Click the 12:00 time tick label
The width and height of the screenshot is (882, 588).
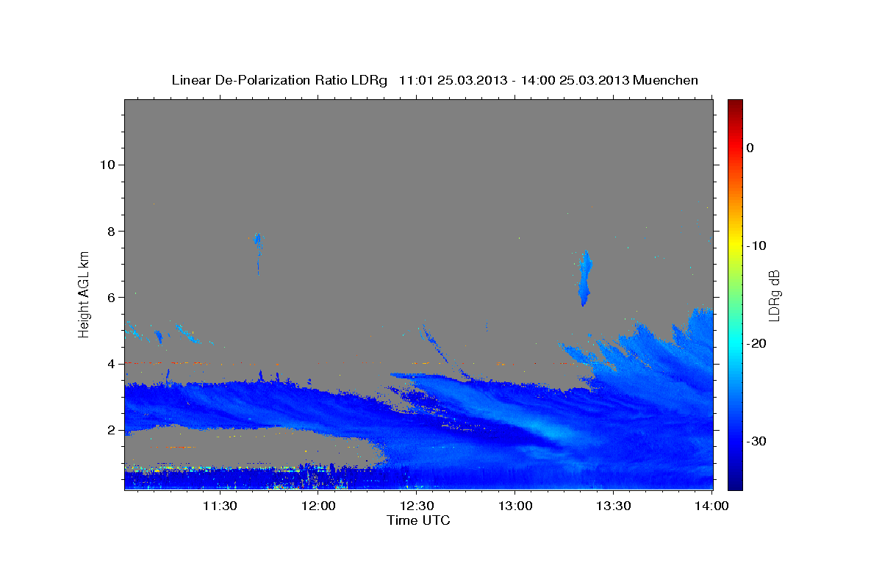(x=318, y=506)
